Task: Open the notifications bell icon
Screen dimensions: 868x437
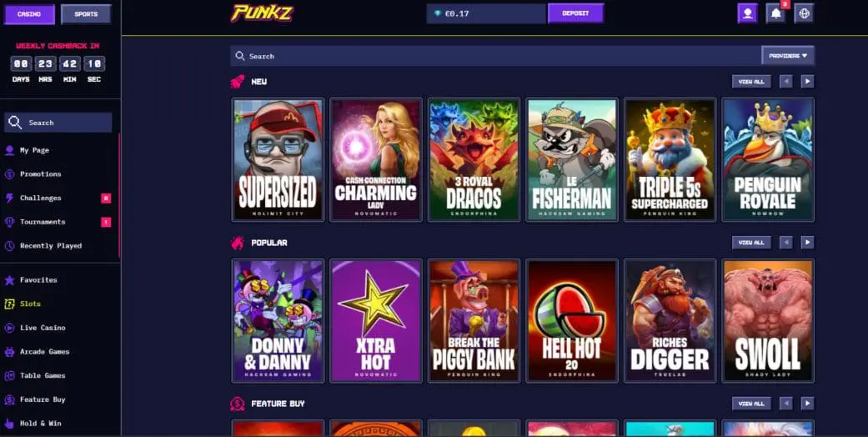Action: 776,13
